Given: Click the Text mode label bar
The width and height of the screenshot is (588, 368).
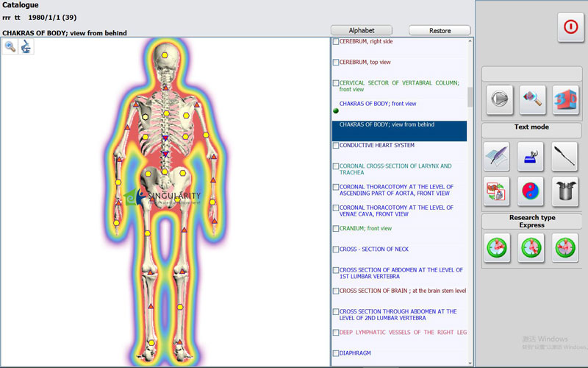Looking at the screenshot, I should (531, 130).
